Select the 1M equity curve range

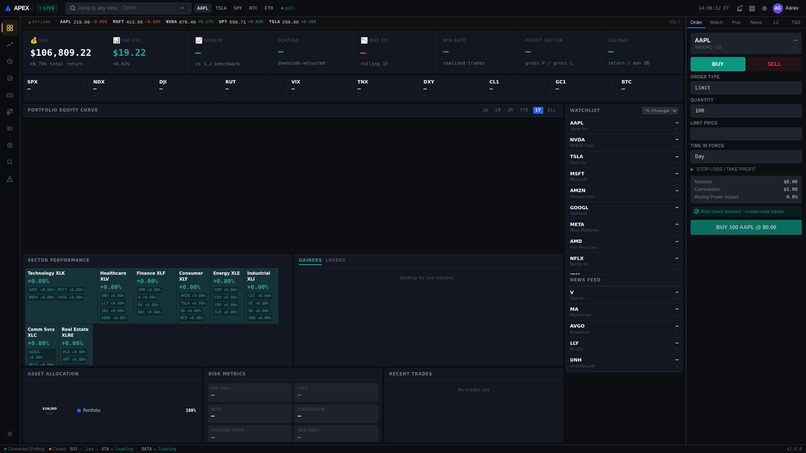(497, 110)
